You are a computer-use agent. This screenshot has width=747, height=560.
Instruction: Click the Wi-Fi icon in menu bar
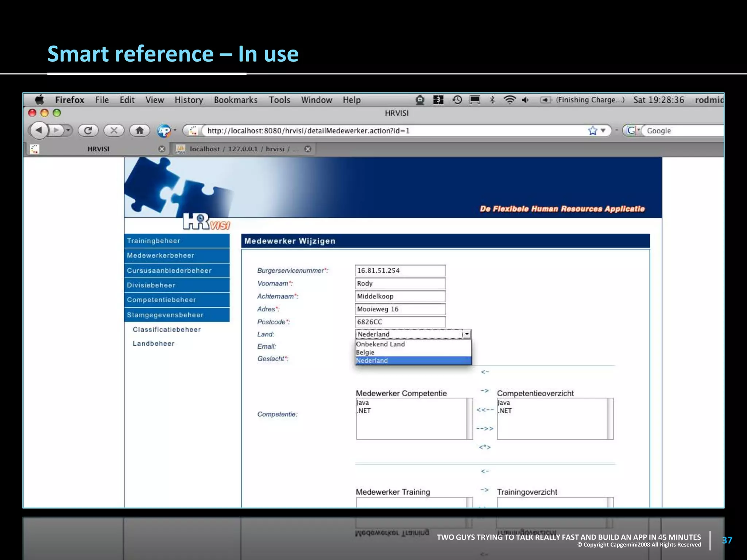pyautogui.click(x=509, y=100)
